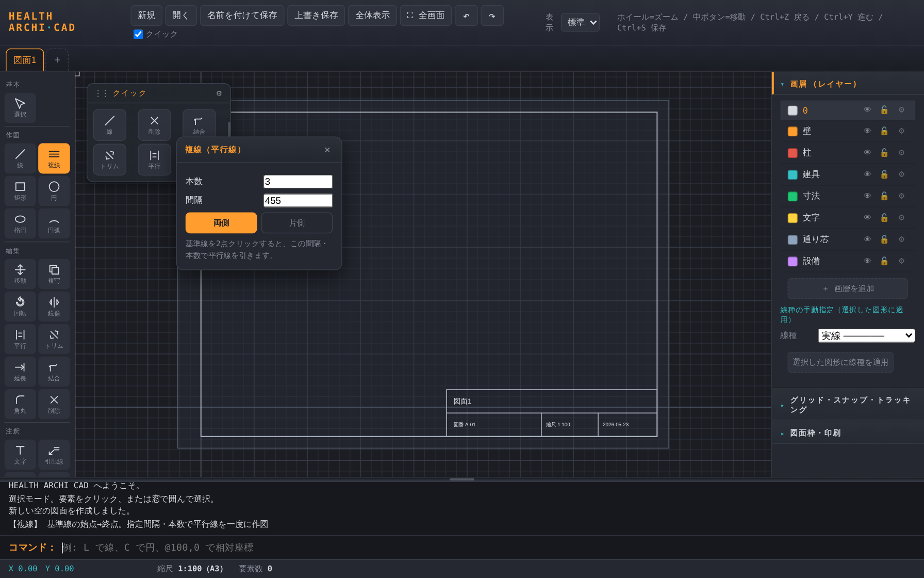924x578 pixels.
Task: Click the 片側 button in the 複線 dialog
Action: tap(297, 223)
